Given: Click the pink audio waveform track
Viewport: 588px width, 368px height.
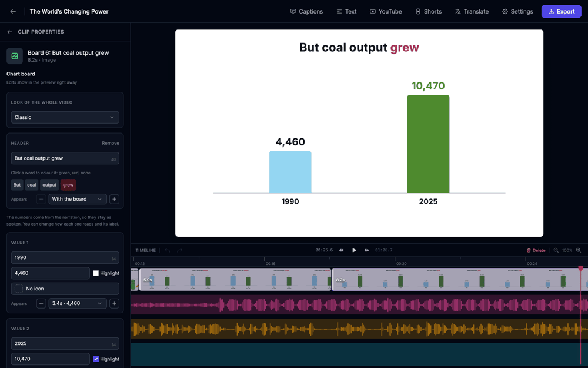Looking at the screenshot, I should click(x=359, y=304).
